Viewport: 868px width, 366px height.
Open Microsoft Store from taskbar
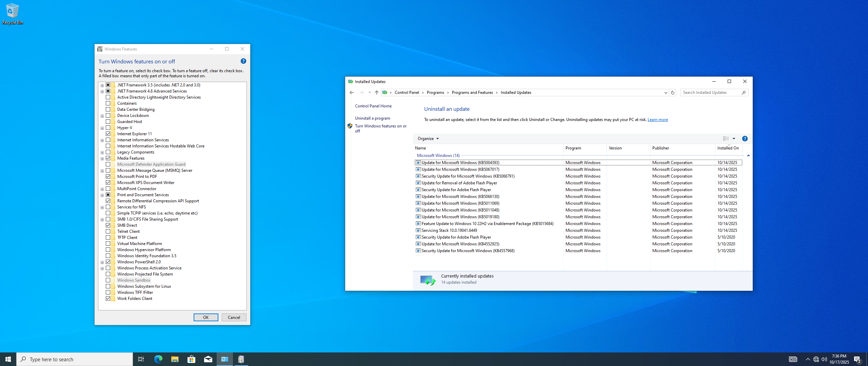191,359
